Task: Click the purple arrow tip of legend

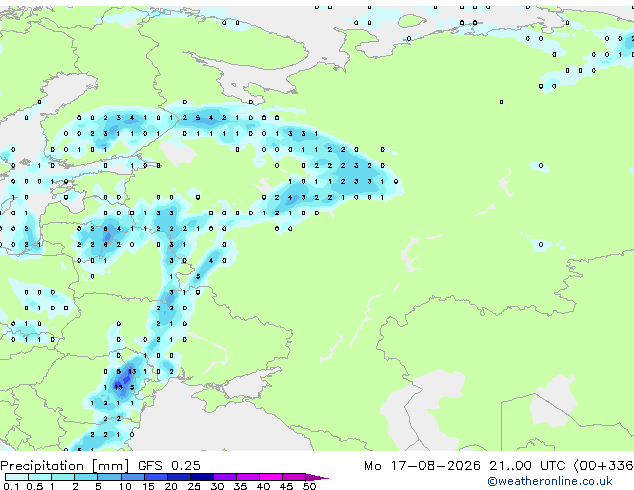Action: point(317,477)
